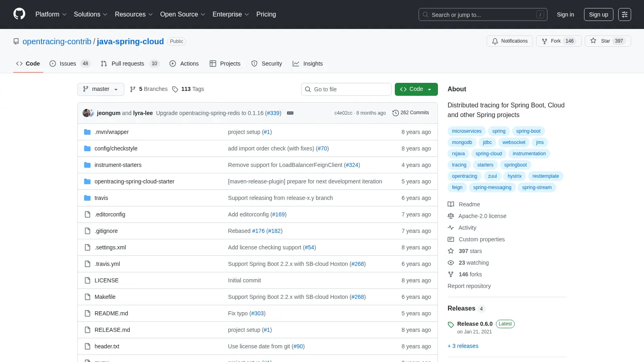Click the fork icon in the Fork button
Screen dimensions: 644x362
[545, 41]
